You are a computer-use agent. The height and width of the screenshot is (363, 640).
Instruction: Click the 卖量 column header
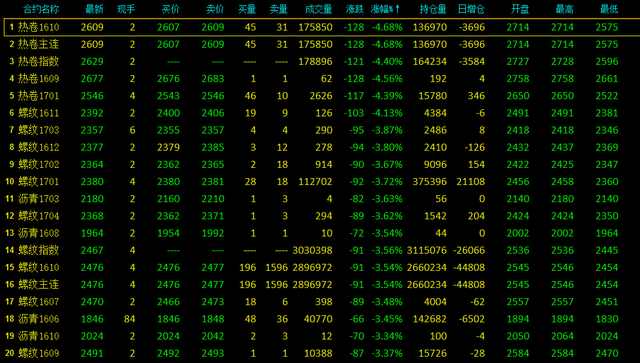pyautogui.click(x=279, y=9)
